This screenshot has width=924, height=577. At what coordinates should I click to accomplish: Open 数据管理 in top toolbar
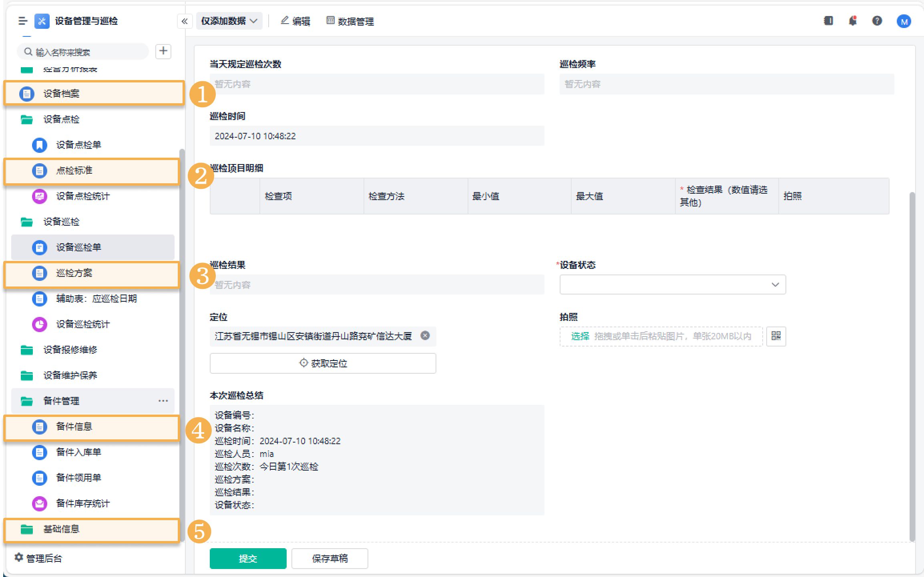(350, 21)
